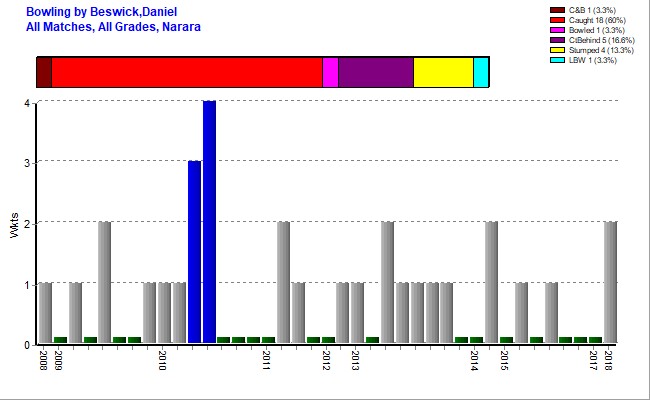
Task: Click the 2014 x-axis label
Action: click(x=474, y=360)
